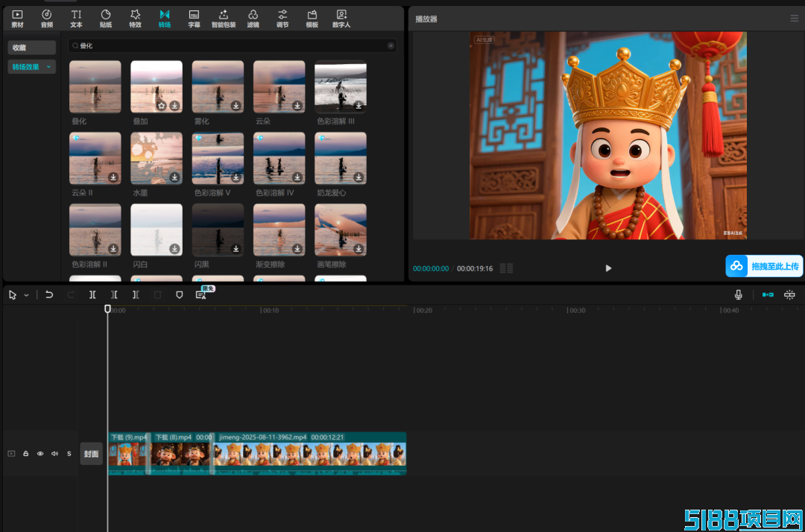Download the 云朵 transition
Screen dimensions: 805x532
(x=297, y=106)
